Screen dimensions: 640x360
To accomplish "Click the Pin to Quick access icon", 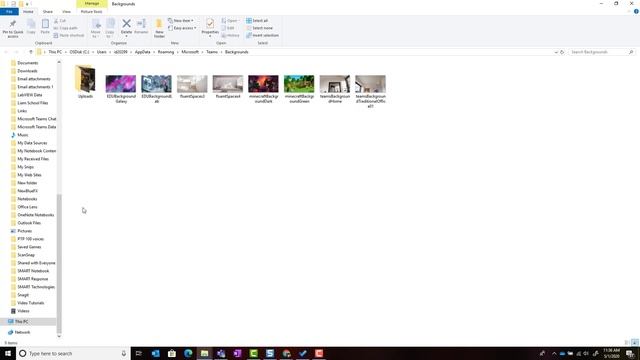I will click(13, 28).
